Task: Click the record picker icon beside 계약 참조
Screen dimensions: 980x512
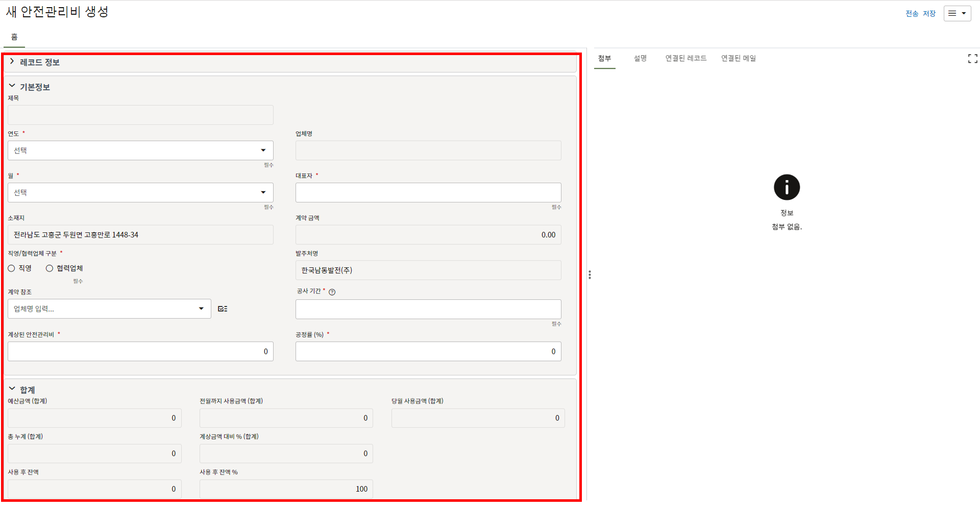Action: 223,309
